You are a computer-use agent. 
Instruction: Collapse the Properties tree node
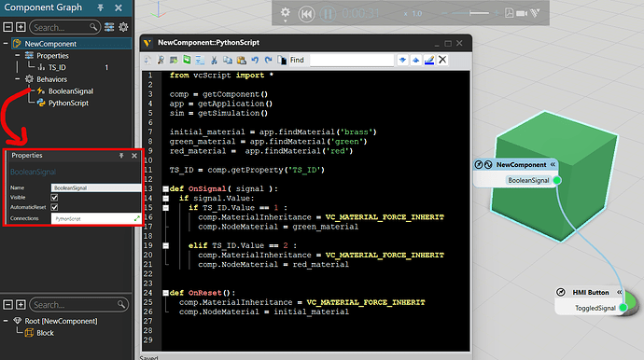click(17, 55)
